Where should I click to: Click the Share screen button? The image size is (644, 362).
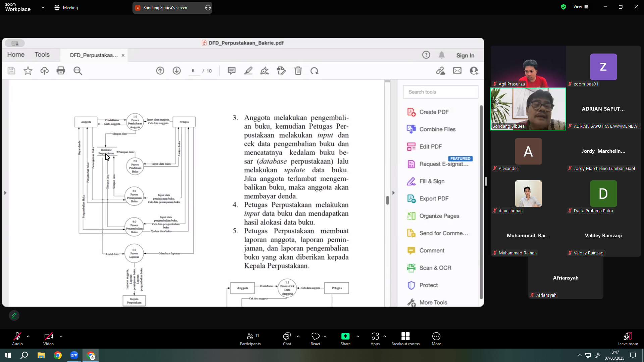[345, 339]
